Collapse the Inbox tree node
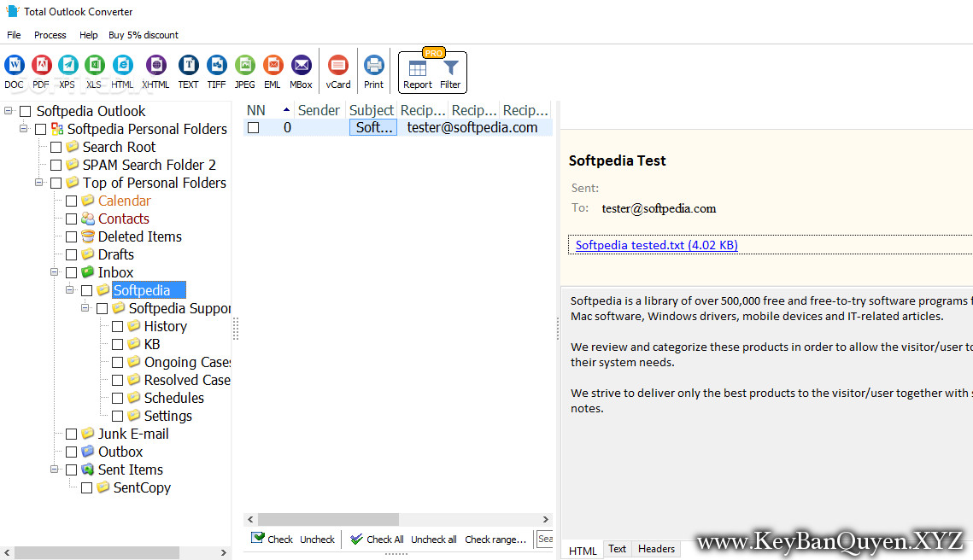Screen dimensions: 973x560 coord(55,271)
